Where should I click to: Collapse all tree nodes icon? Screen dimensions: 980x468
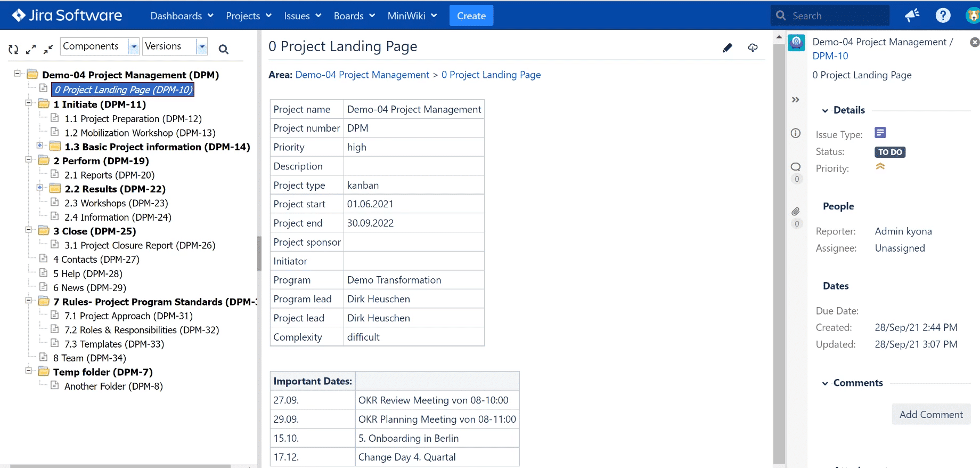(x=48, y=49)
